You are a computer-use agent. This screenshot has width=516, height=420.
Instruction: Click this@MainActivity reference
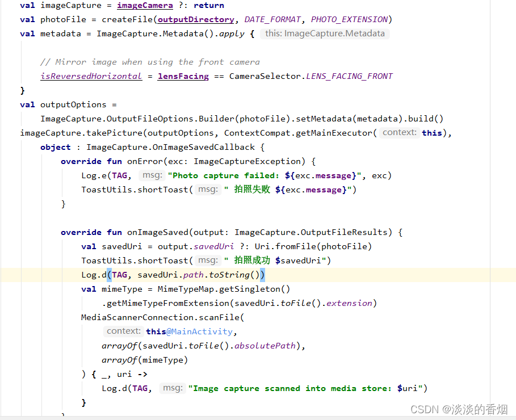189,331
